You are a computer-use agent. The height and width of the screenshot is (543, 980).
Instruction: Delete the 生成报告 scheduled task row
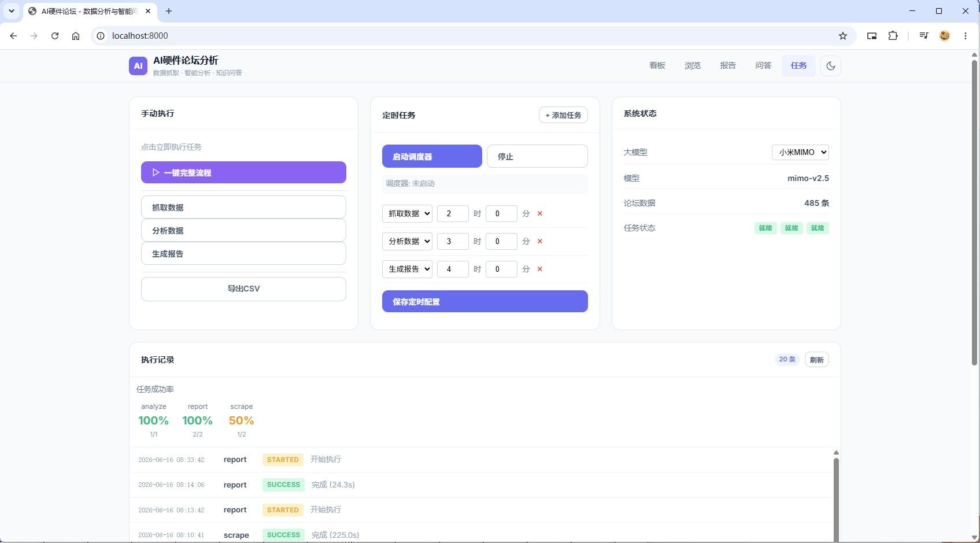click(539, 269)
